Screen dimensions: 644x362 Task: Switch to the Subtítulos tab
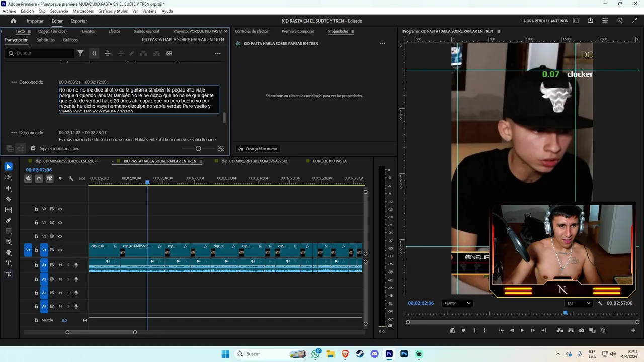[46, 40]
